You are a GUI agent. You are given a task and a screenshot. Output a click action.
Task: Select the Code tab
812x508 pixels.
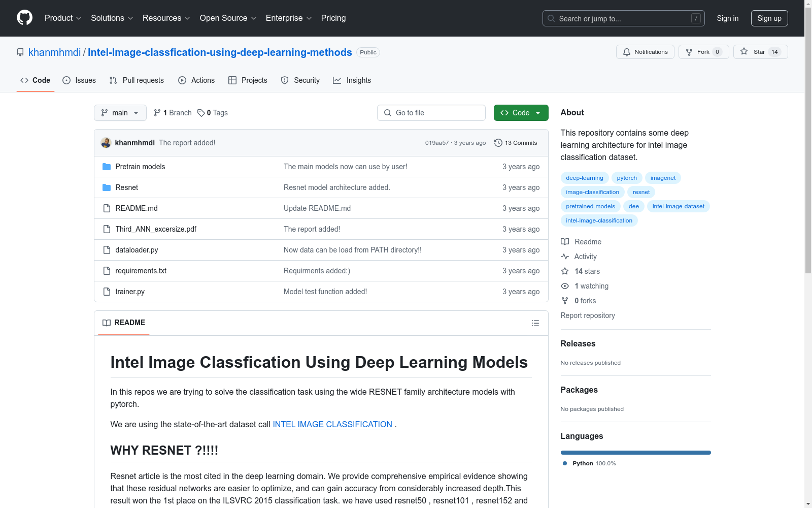(x=36, y=80)
